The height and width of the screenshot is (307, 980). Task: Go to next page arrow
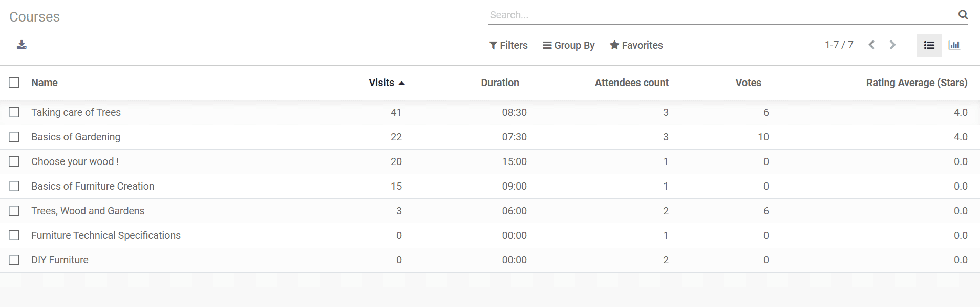tap(892, 45)
